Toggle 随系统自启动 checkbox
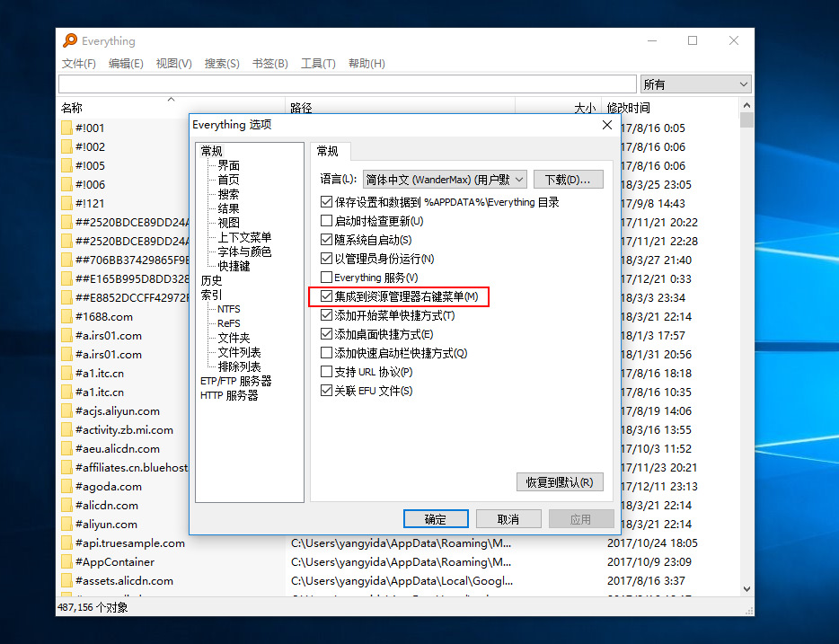The width and height of the screenshot is (839, 644). tap(326, 240)
